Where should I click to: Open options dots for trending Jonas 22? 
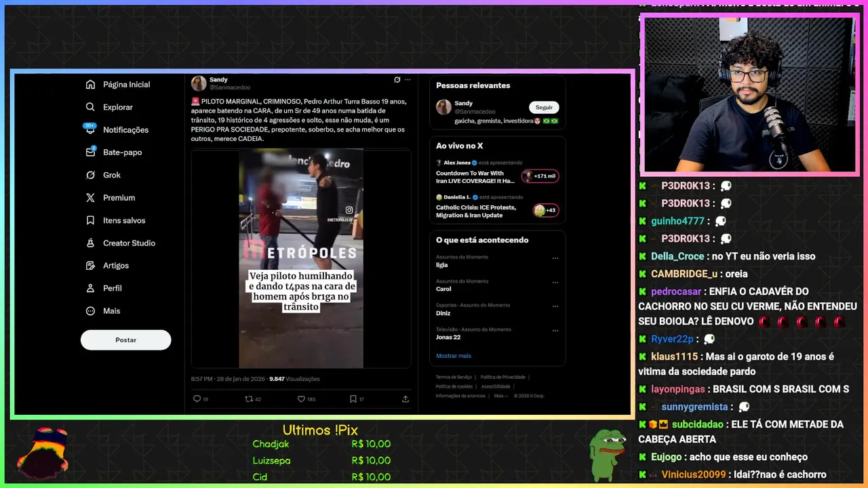555,331
